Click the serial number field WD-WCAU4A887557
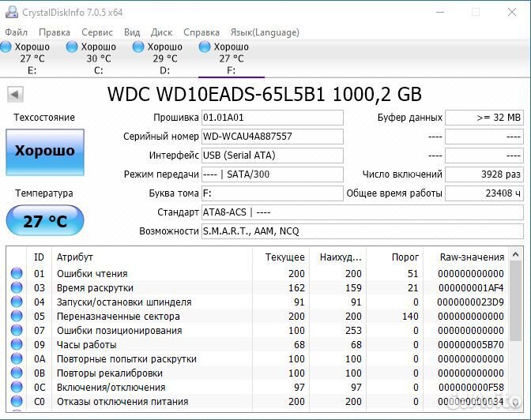The width and height of the screenshot is (531, 420). pos(273,137)
